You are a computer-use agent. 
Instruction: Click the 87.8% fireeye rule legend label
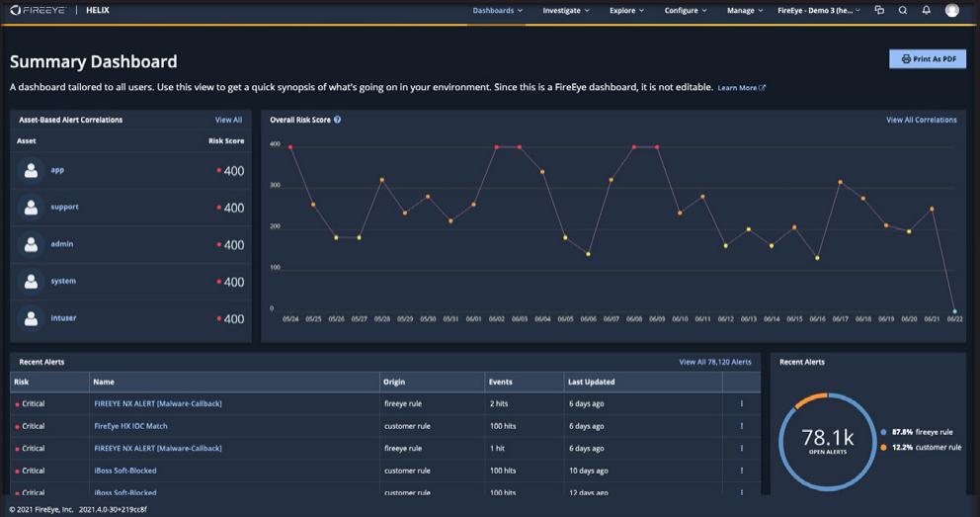923,432
